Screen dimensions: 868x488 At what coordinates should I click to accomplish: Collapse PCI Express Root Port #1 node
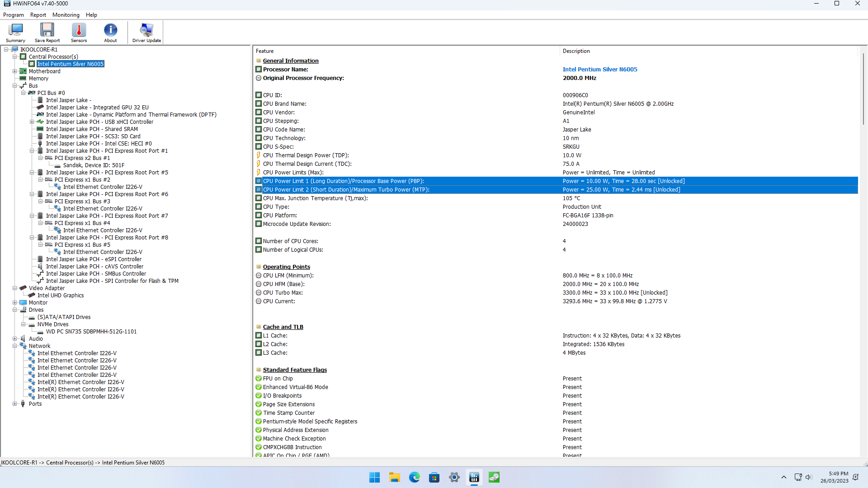pos(32,151)
